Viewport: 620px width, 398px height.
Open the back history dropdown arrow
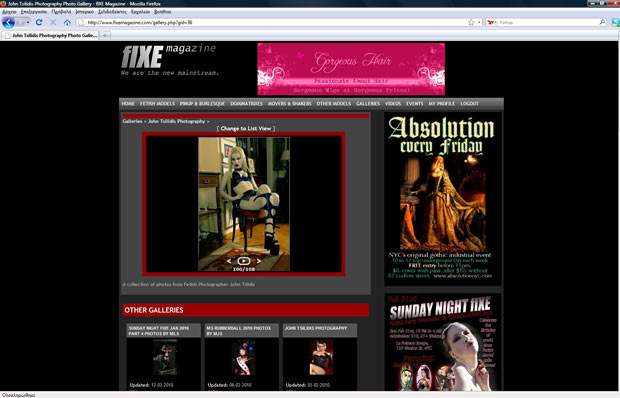point(28,23)
